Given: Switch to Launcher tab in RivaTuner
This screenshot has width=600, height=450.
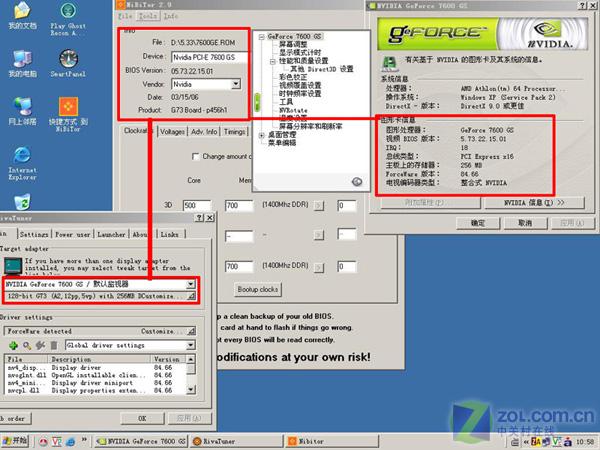Looking at the screenshot, I should pos(111,234).
